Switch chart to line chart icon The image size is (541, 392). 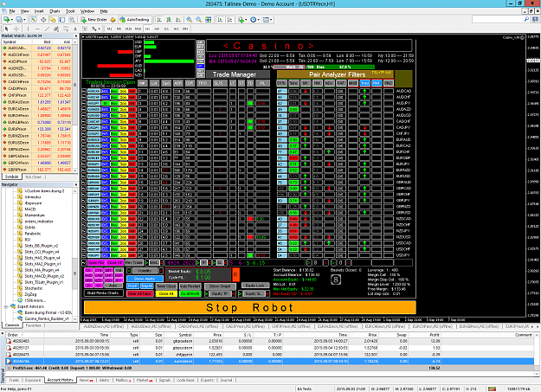178,20
